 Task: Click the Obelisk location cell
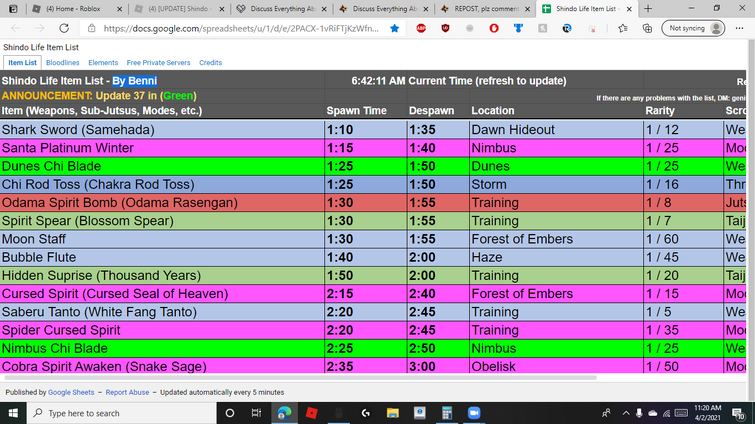(556, 366)
